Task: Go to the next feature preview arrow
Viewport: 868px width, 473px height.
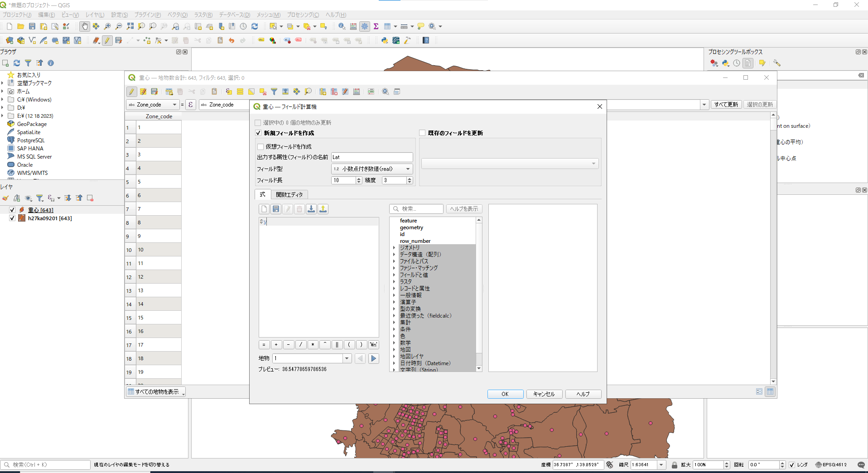Action: pyautogui.click(x=374, y=358)
